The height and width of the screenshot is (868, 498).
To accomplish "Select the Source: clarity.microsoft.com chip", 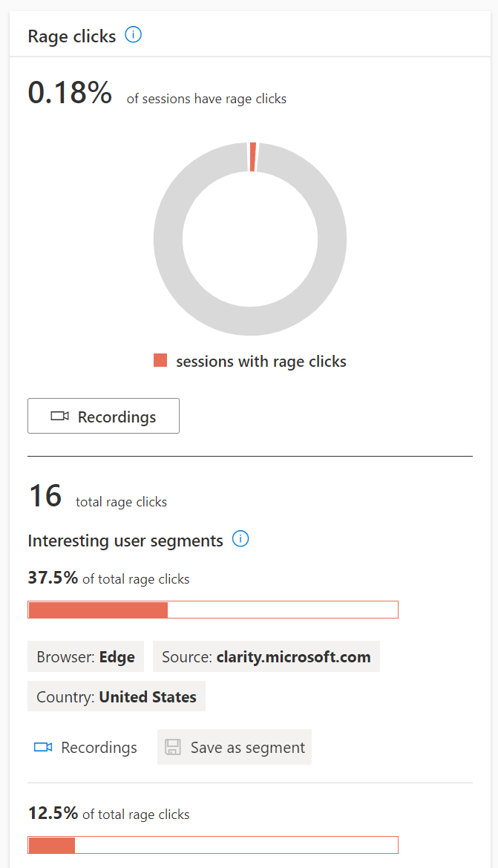I will [266, 657].
